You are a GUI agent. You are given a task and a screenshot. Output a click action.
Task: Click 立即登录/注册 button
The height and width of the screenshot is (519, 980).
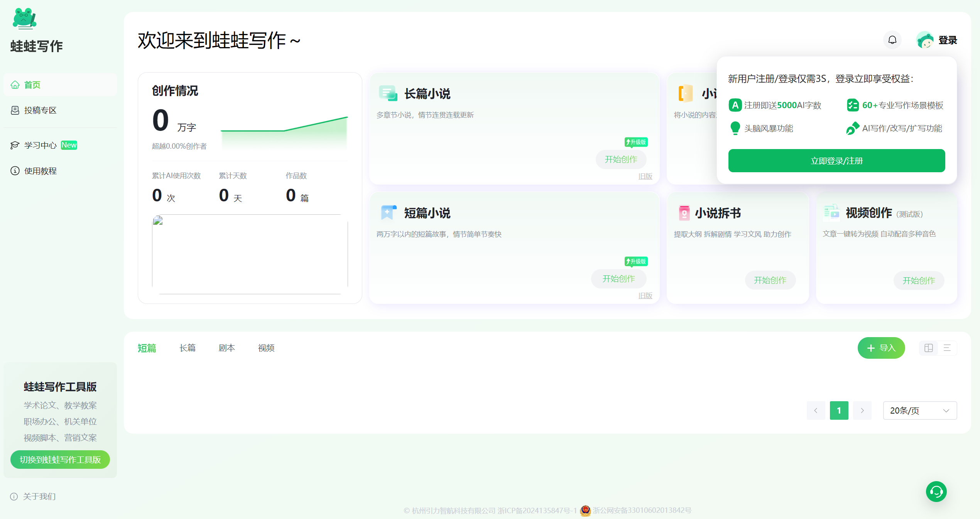(836, 161)
